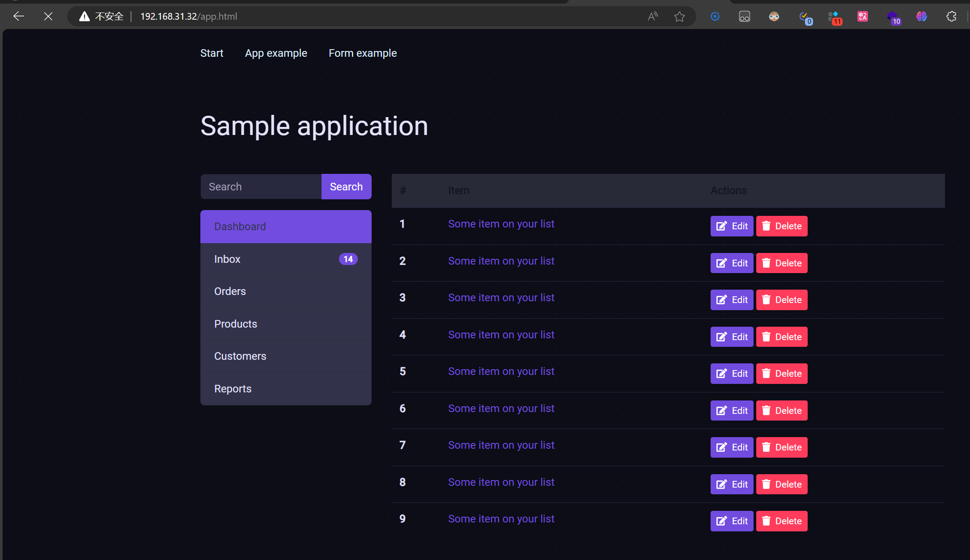Image resolution: width=970 pixels, height=560 pixels.
Task: Select Reports in the sidebar
Action: pos(286,389)
